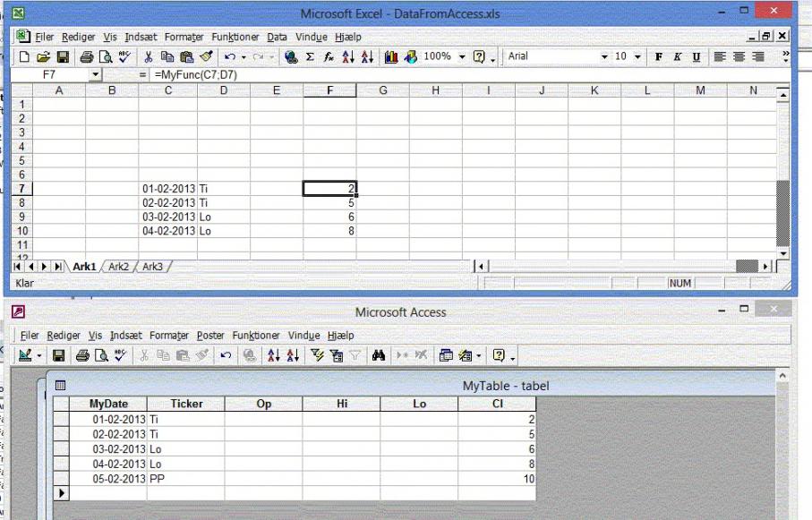Open the font size dropdown
The image size is (812, 520).
click(637, 57)
